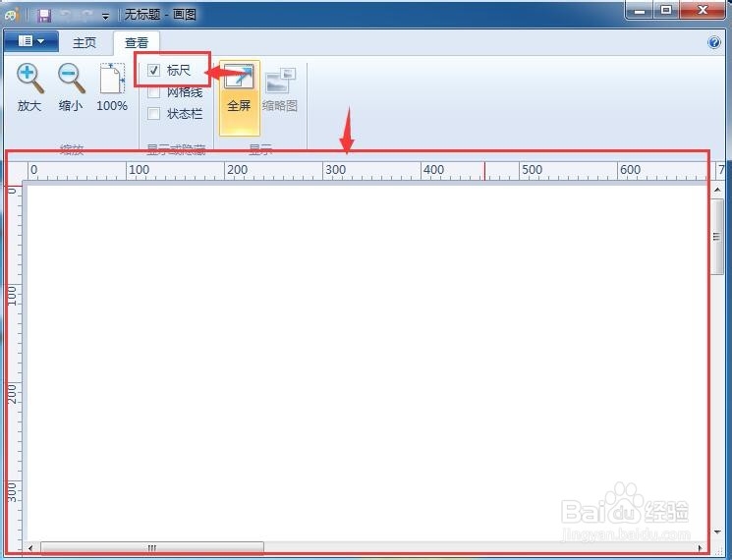
Task: Minimize the Paint window
Action: [x=640, y=11]
